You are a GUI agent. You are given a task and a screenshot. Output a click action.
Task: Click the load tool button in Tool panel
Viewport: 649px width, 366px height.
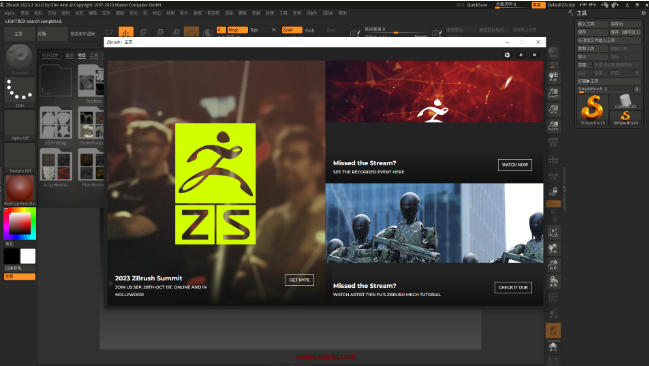(592, 24)
